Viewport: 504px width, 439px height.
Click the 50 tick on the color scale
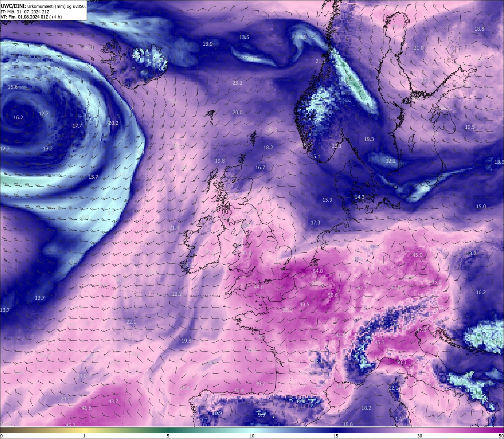click(501, 436)
